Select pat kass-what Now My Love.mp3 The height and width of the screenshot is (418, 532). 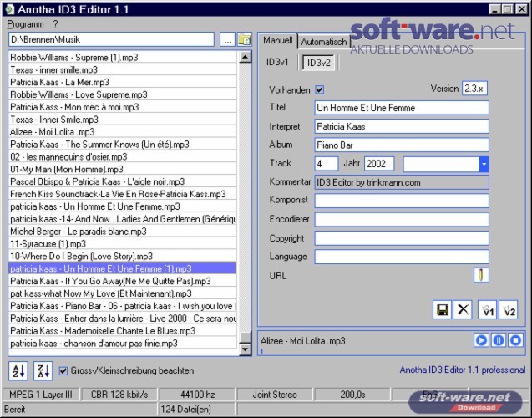123,293
